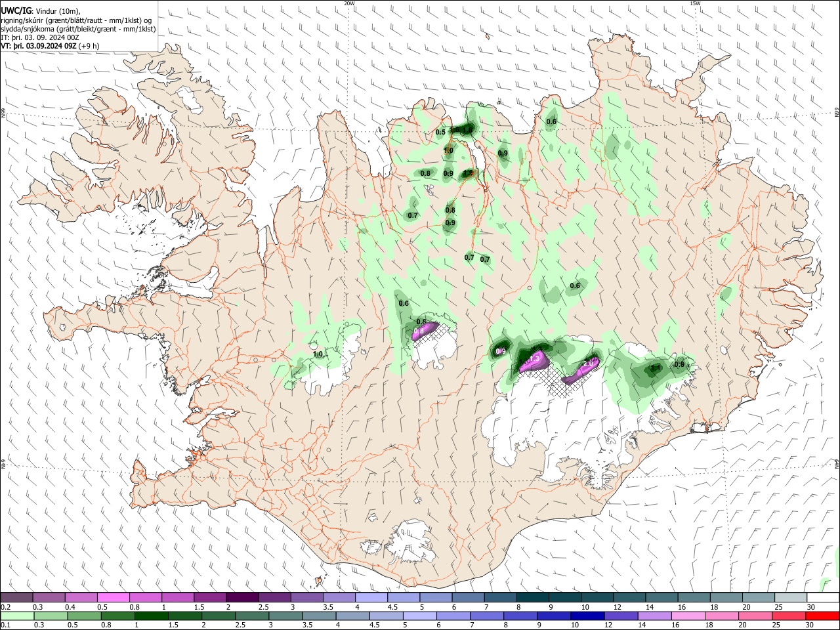Screen dimensions: 840x630
Task: Click the '20W' longitude label at top
Action: tap(350, 3)
